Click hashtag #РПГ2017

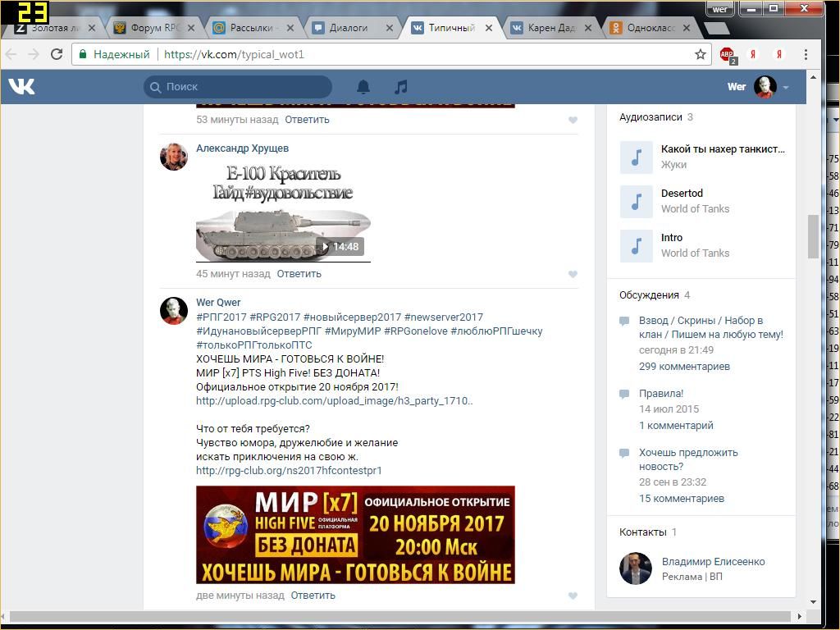[x=221, y=317]
